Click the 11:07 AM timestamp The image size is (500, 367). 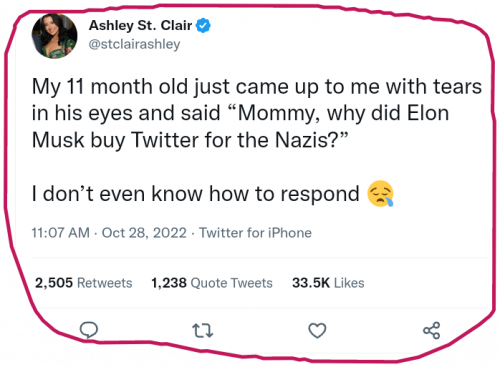tap(61, 233)
